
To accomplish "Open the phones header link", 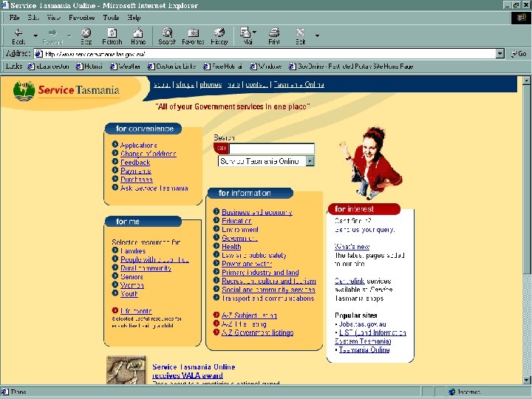I will [211, 84].
